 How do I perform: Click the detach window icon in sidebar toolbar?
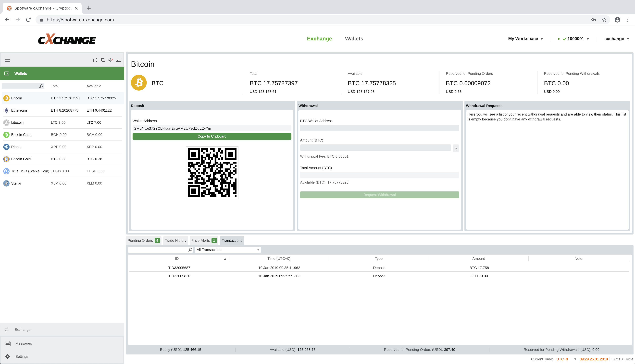pyautogui.click(x=103, y=60)
